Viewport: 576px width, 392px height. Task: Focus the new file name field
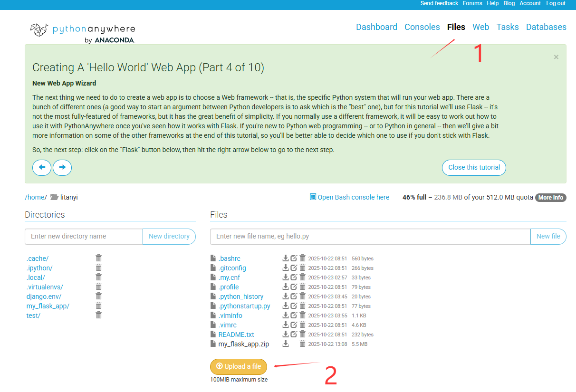pos(370,236)
